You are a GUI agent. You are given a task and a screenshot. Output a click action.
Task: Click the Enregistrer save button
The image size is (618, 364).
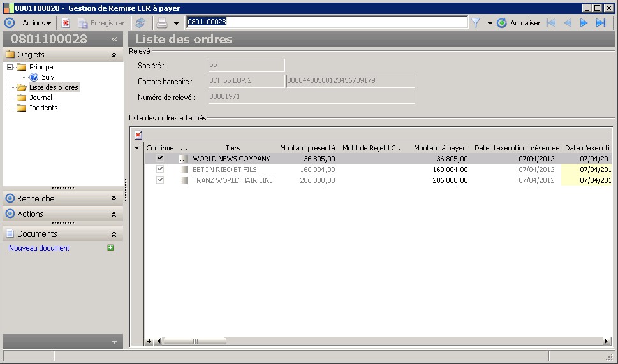101,23
